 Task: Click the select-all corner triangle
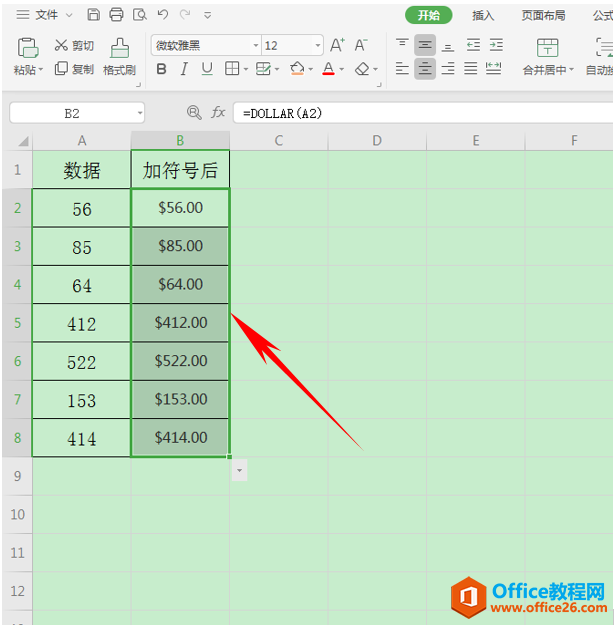point(23,141)
